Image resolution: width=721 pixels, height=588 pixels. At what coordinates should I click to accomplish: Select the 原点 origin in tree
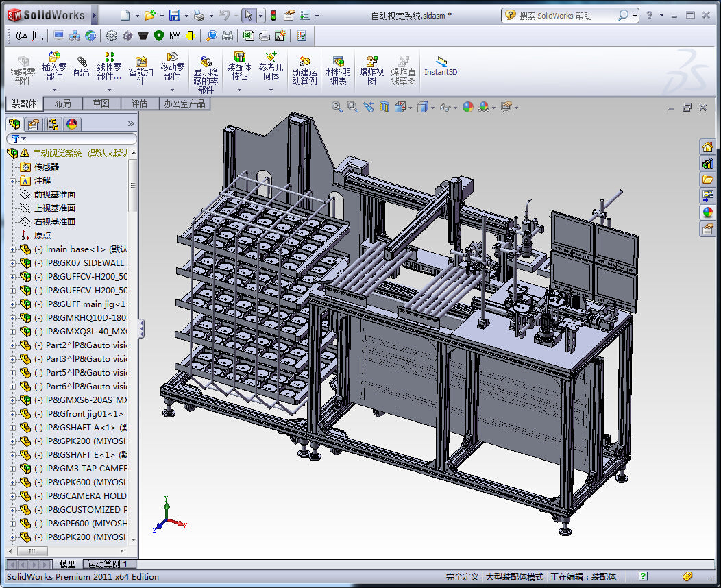[42, 235]
